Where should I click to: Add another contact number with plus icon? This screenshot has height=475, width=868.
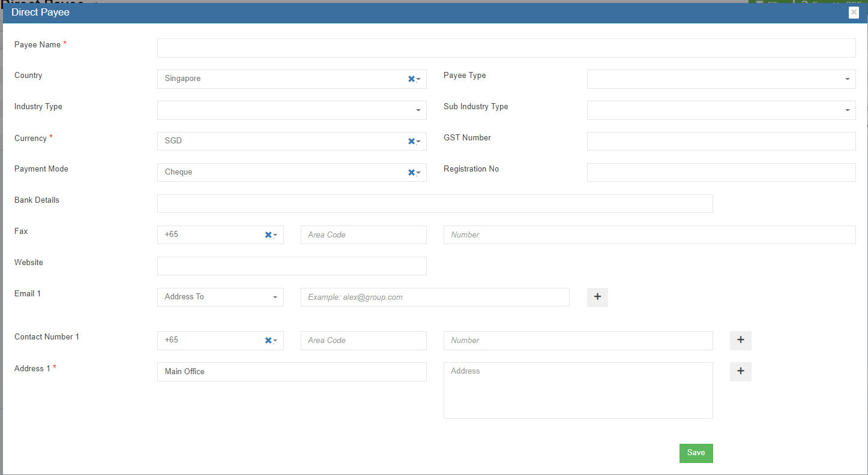pyautogui.click(x=740, y=340)
